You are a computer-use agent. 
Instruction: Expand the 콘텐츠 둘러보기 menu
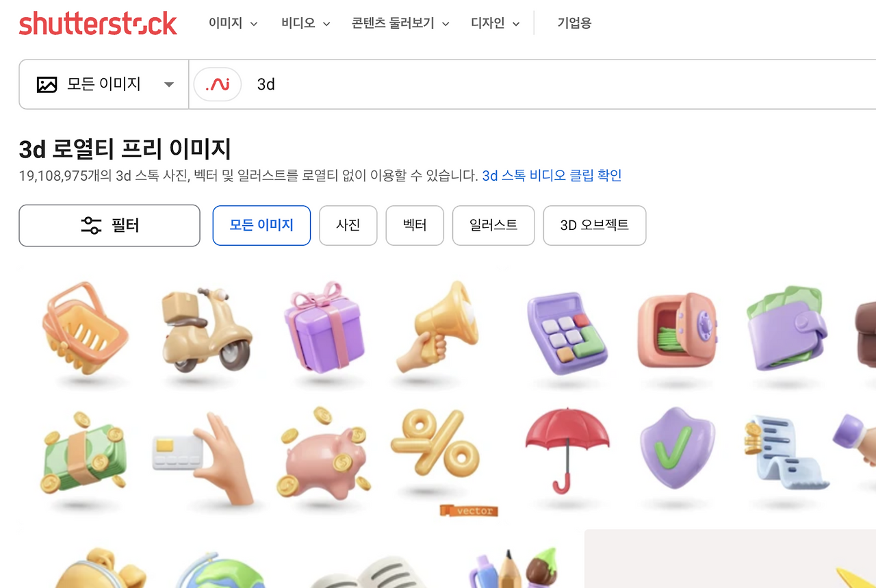point(400,23)
